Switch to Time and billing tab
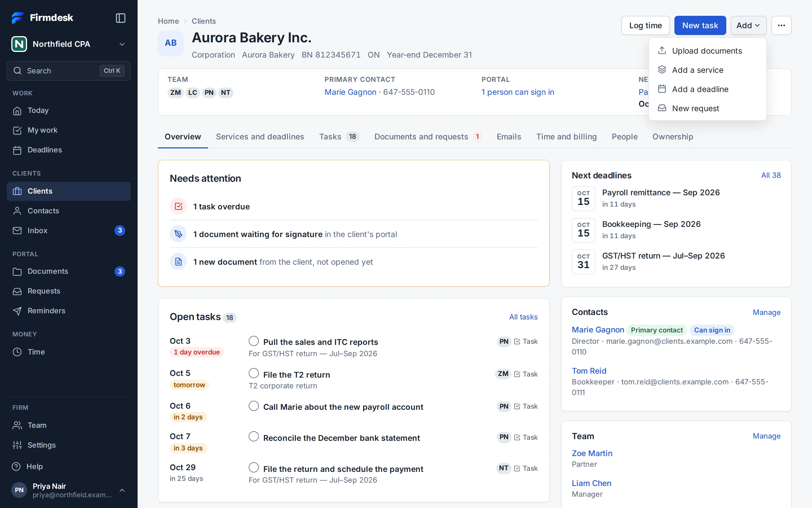The width and height of the screenshot is (812, 508). pos(566,137)
